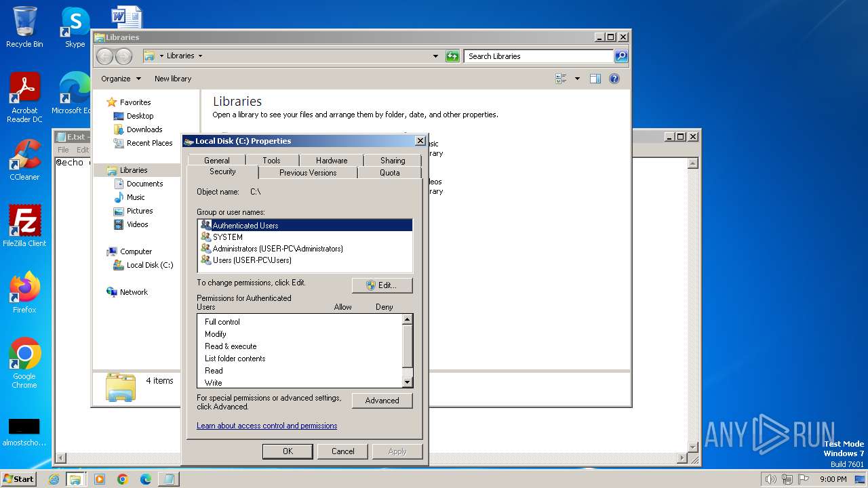Select Administrators (USER-PC\Administrators) entry

pyautogui.click(x=305, y=249)
